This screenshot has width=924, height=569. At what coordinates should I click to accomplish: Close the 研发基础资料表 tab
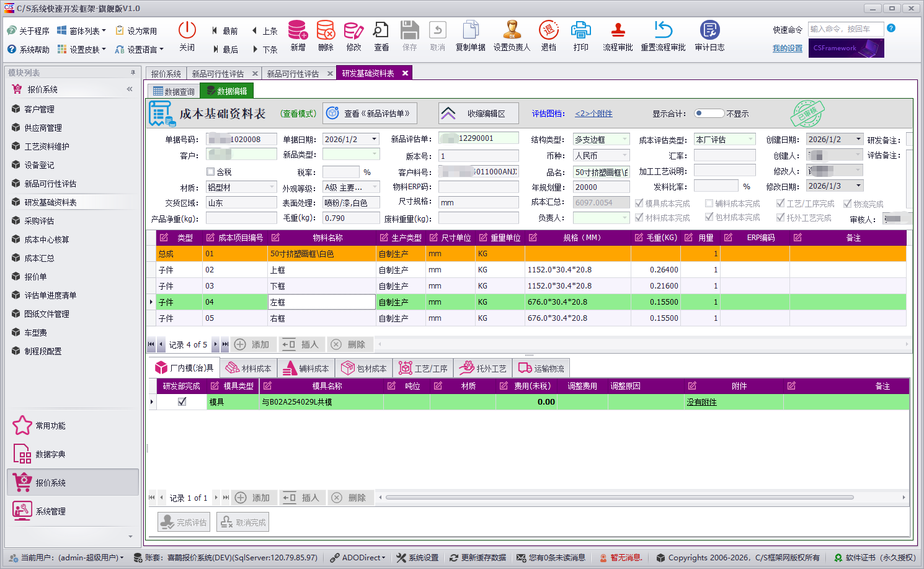point(405,73)
